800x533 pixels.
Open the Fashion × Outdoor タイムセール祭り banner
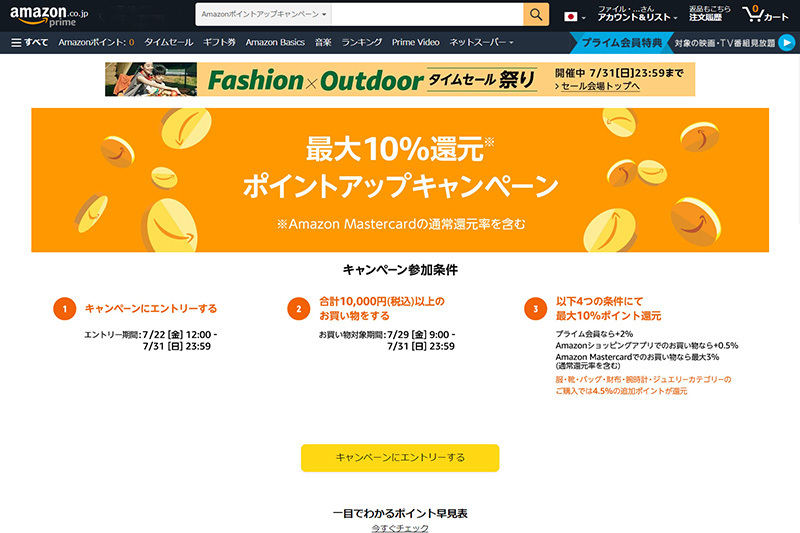click(400, 79)
